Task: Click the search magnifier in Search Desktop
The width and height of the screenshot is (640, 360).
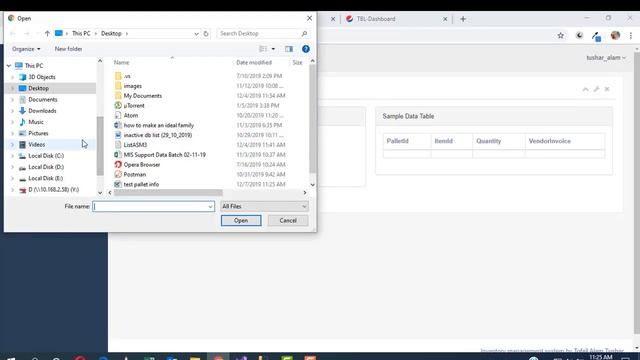Action: tap(304, 33)
